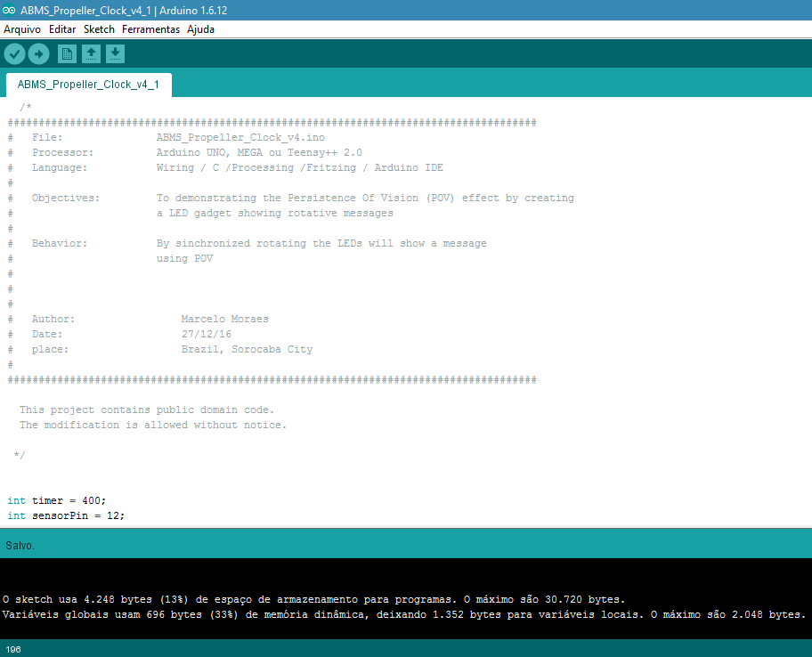Click the Upload (right arrow) button

[x=39, y=53]
